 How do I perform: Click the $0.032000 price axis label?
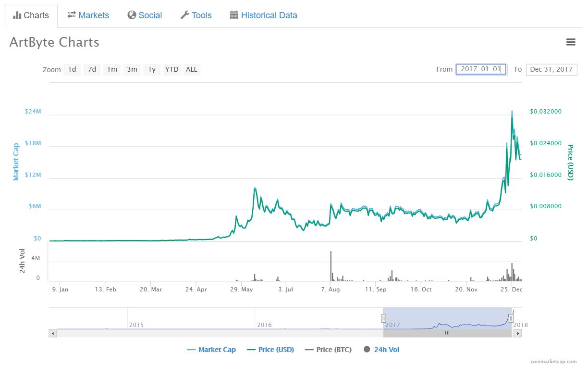tap(546, 112)
